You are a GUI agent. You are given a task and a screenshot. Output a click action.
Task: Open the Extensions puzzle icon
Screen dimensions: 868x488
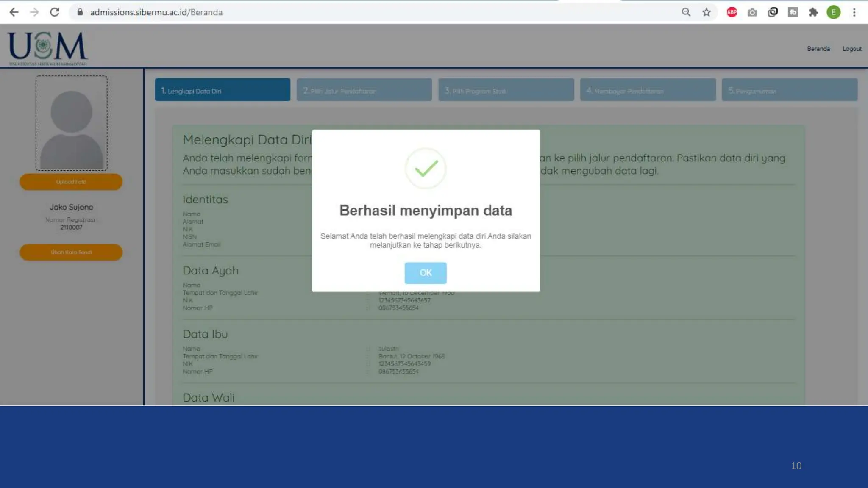click(x=813, y=12)
